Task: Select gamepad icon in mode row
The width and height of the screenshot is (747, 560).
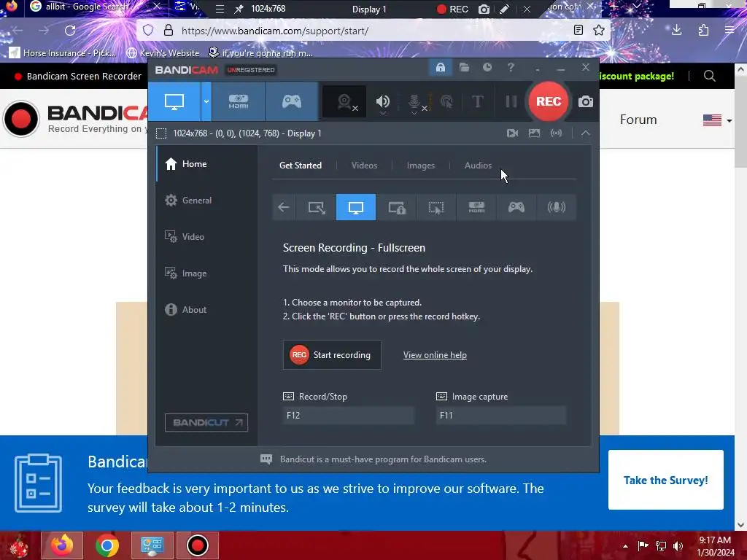Action: [516, 207]
